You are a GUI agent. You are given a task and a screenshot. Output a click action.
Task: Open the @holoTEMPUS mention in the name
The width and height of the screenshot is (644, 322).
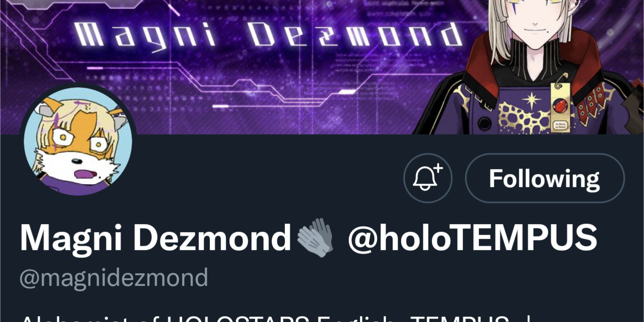click(x=473, y=237)
